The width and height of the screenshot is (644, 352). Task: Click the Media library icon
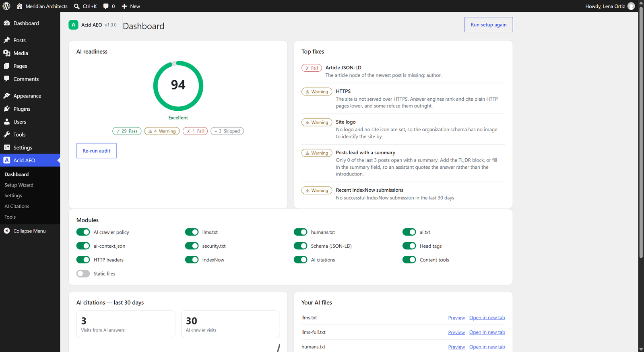pos(7,53)
